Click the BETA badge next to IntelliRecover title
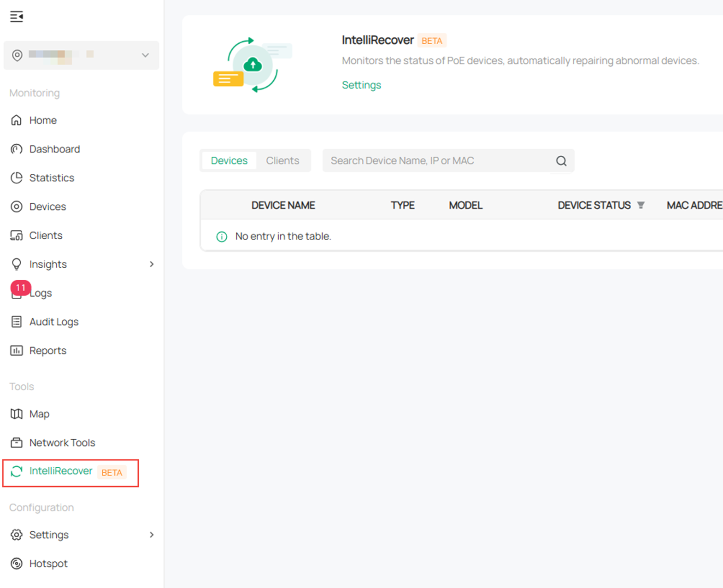This screenshot has height=588, width=723. 432,41
